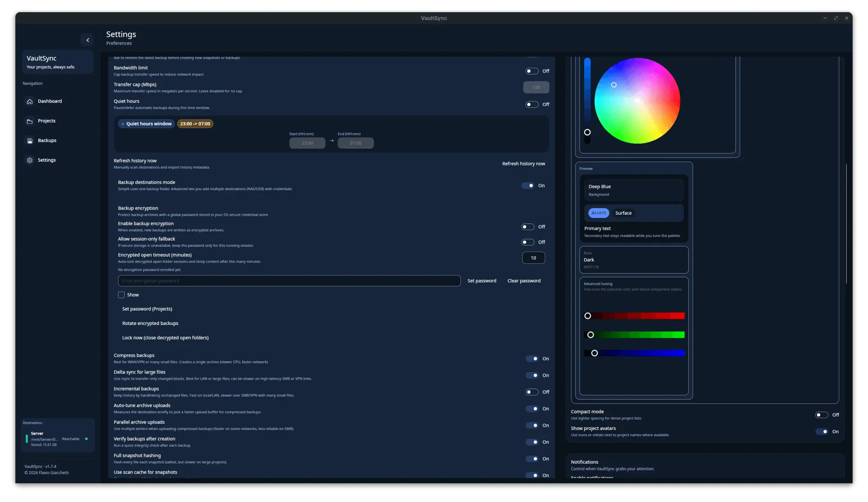Toggle Incremental backups switch
This screenshot has height=502, width=868.
coord(532,392)
